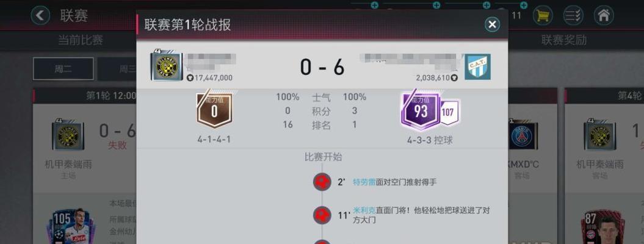Screen dimensions: 644x244
Task: Tap the PSG club badge
Action: (523, 136)
